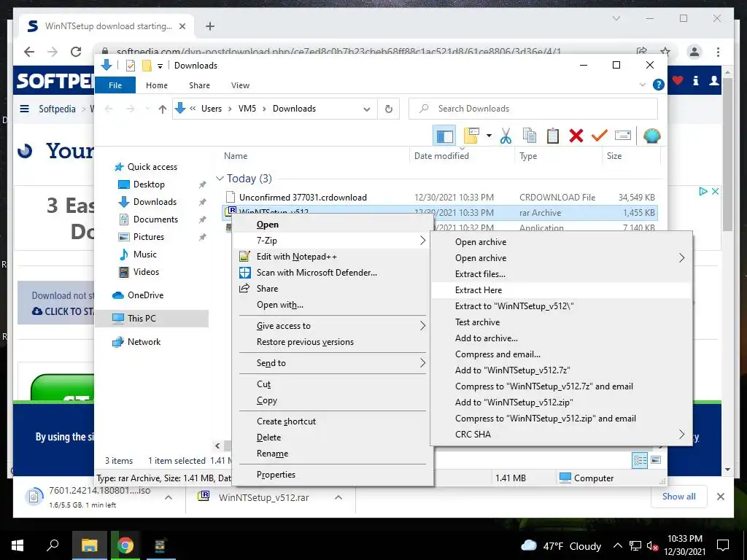Screen dimensions: 747x560
Task: Open the View ribbon tab
Action: [x=240, y=85]
